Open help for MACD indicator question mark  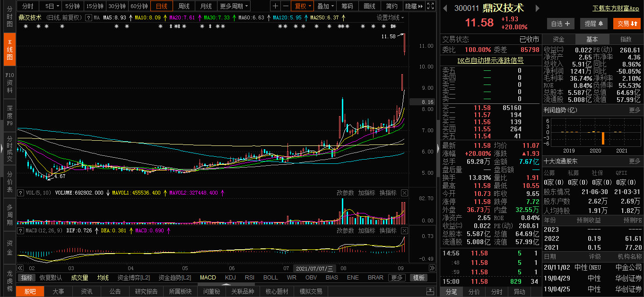20,230
